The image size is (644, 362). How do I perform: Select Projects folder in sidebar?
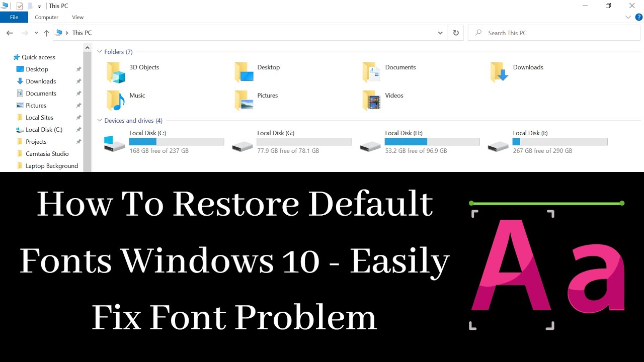tap(36, 142)
